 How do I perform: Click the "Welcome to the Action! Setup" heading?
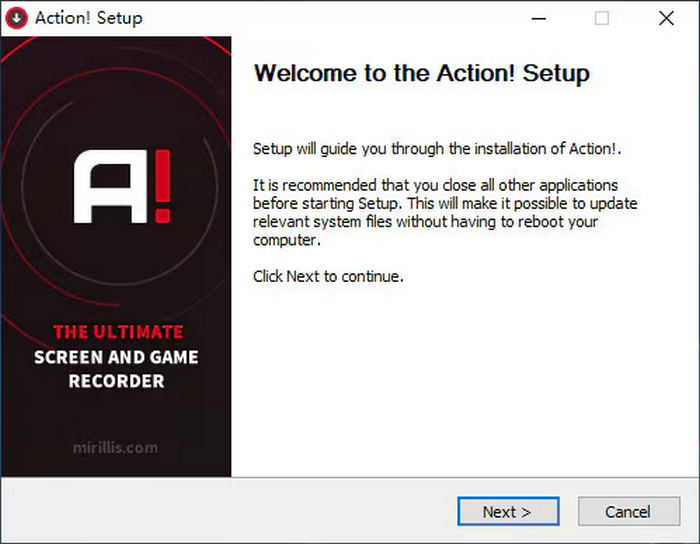(421, 73)
